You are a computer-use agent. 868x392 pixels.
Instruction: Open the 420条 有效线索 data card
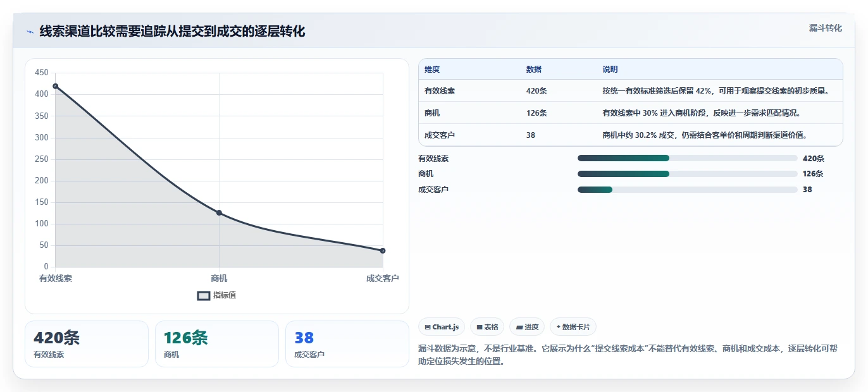(x=87, y=344)
